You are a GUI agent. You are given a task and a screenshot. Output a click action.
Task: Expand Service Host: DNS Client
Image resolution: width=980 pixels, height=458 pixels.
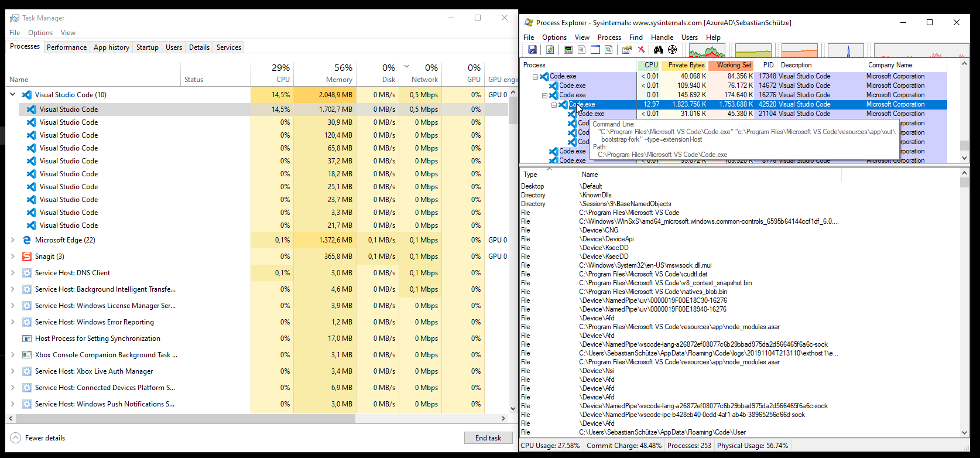click(13, 273)
